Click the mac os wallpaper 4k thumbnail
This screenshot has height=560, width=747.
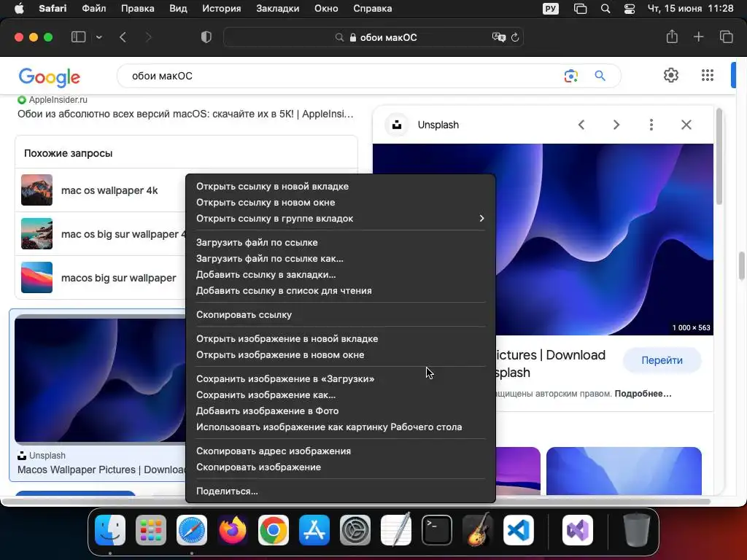(x=36, y=190)
